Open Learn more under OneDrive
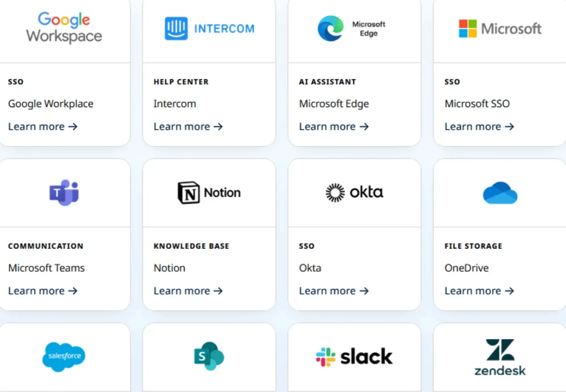The width and height of the screenshot is (566, 392). (479, 291)
